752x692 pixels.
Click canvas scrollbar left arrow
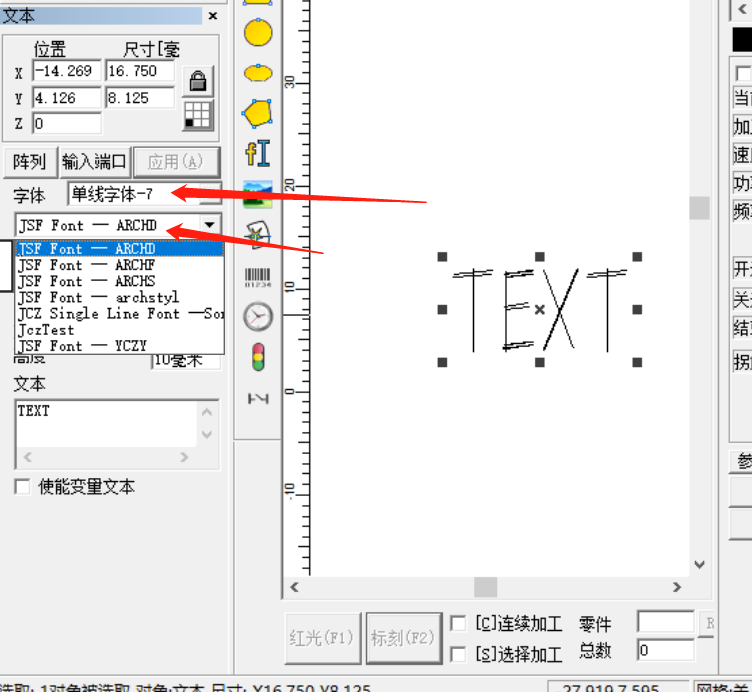294,587
